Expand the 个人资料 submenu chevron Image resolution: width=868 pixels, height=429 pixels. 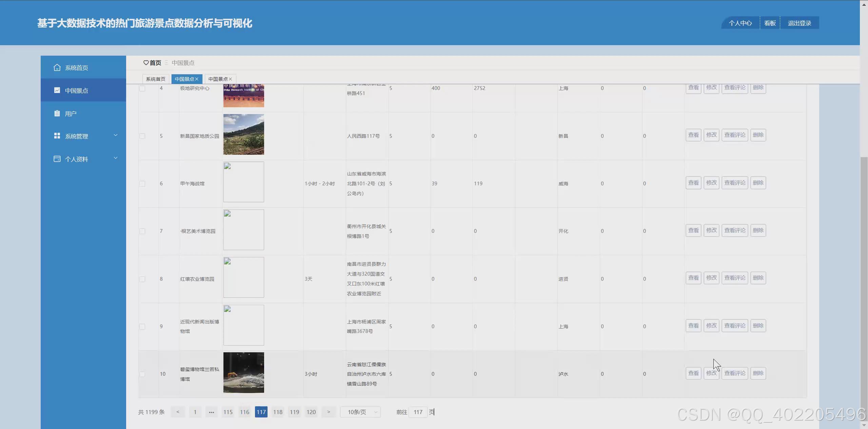116,158
